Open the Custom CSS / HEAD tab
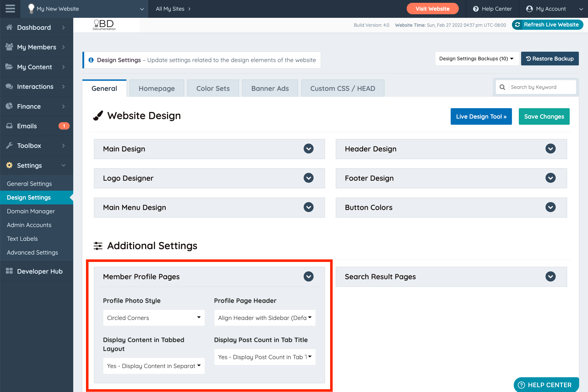The height and width of the screenshot is (392, 588). point(342,88)
